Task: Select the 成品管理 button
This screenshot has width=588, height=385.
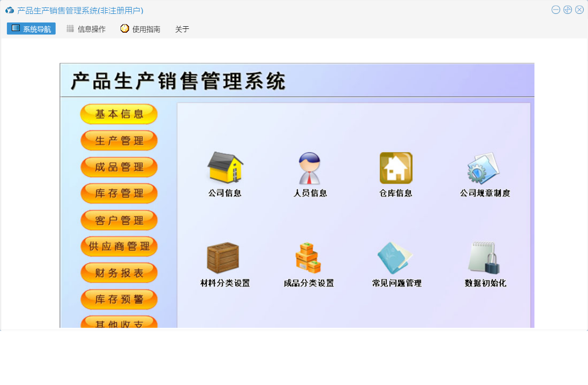Action: point(119,167)
